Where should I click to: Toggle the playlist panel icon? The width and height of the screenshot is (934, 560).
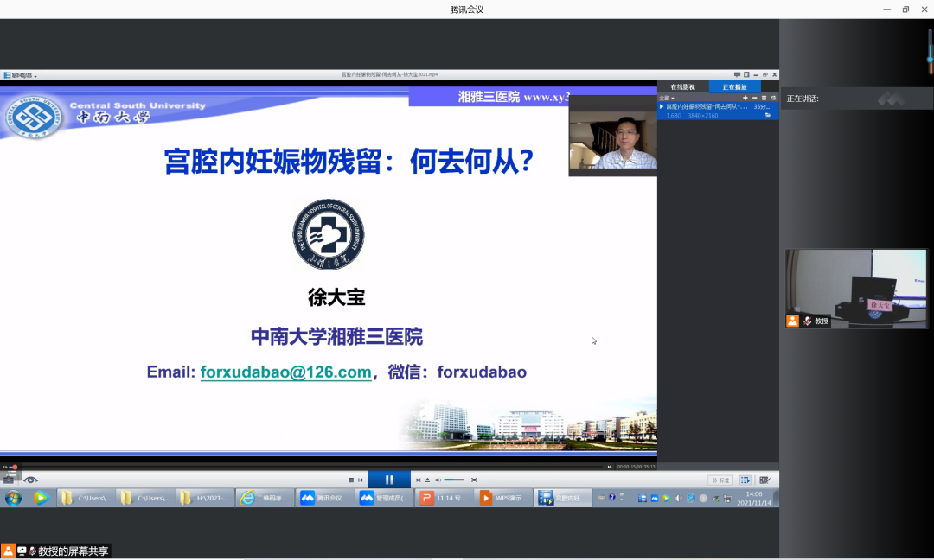745,480
